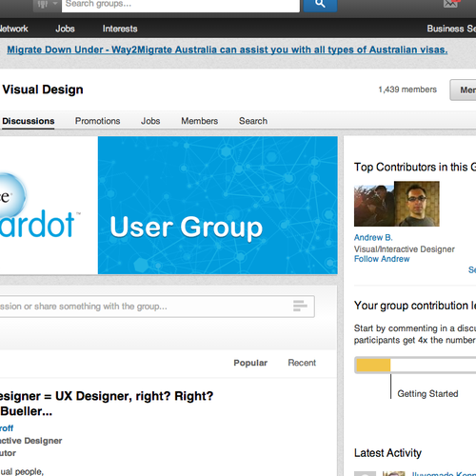Open the Andrew B. profile link
Viewport: 476px width, 476px height.
pos(373,237)
